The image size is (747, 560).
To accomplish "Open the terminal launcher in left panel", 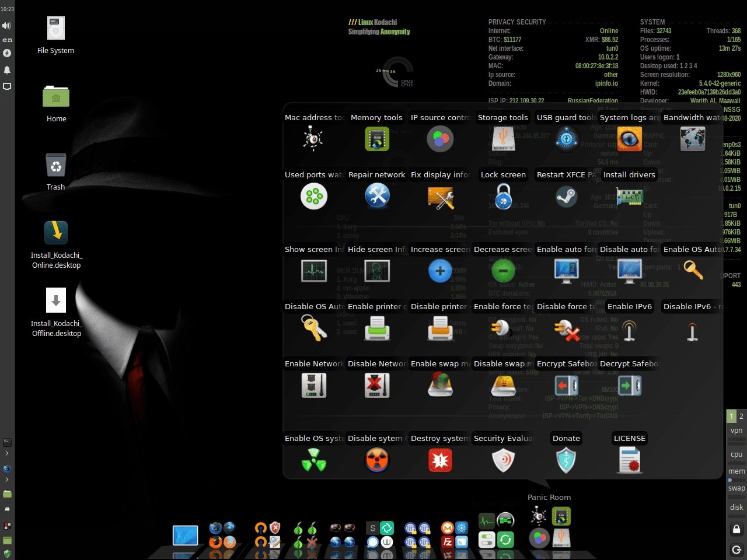I will 7,442.
